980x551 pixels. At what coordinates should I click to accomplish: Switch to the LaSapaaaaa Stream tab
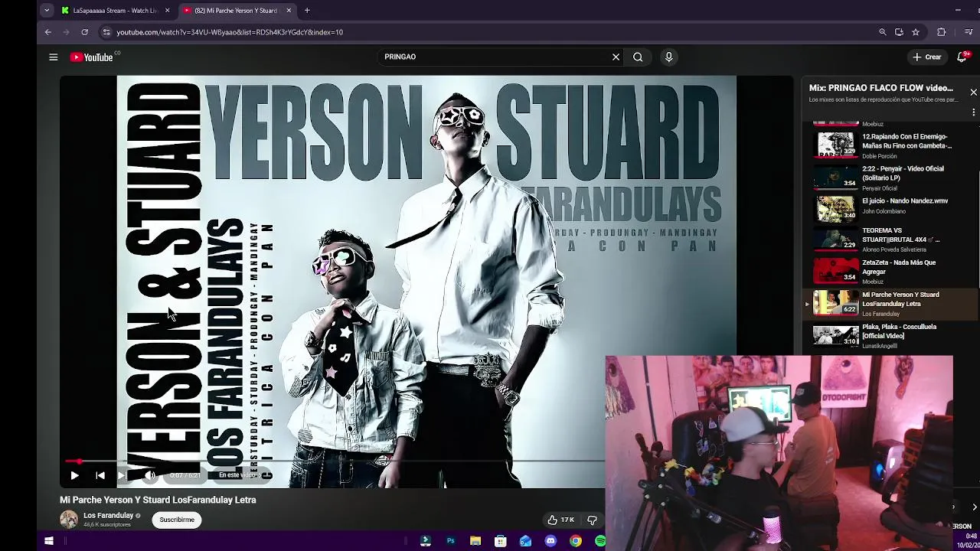[115, 11]
